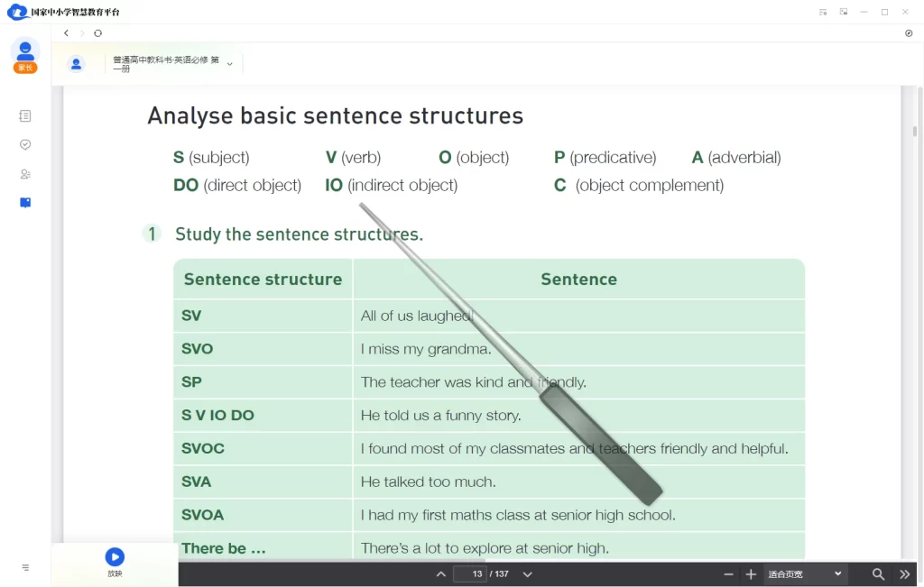Screen dimensions: 924x587
Task: Click the refresh page icon
Action: [98, 33]
